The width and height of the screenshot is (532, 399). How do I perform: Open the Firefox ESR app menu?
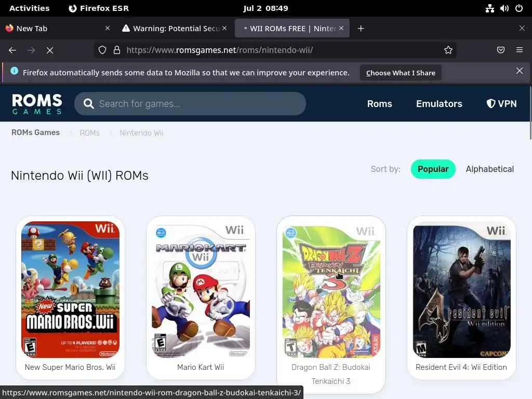coord(99,8)
